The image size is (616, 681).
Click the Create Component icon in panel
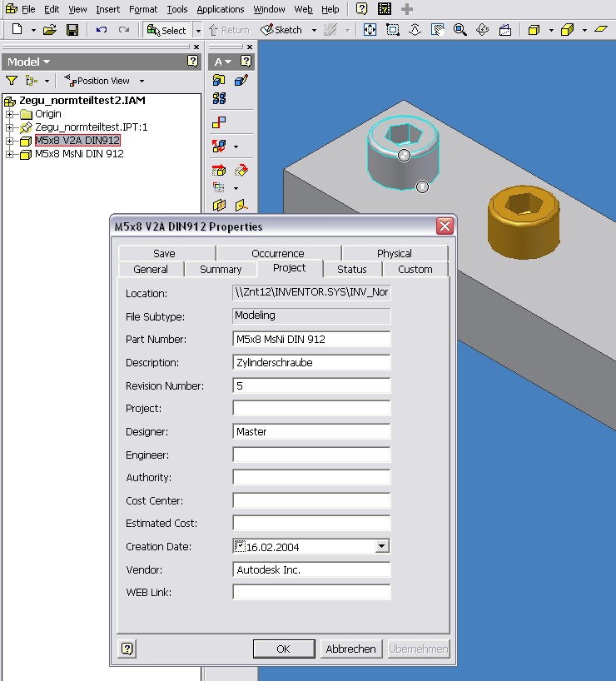(241, 81)
